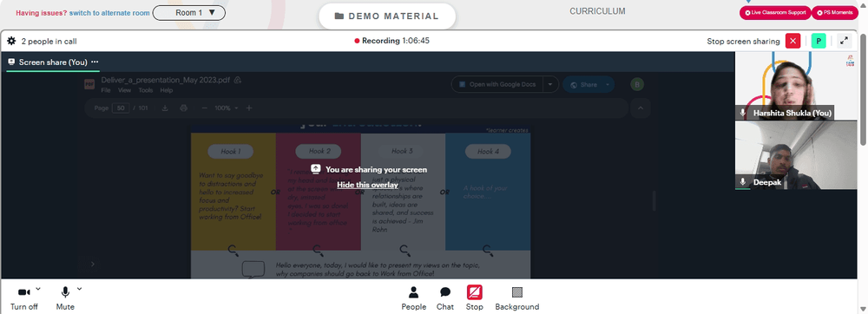Click Share button in PDF viewer
868x314 pixels.
click(x=583, y=85)
